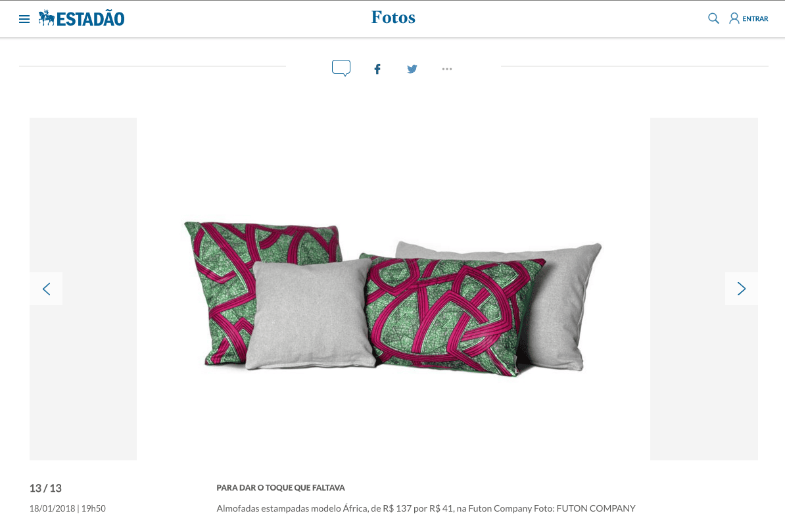Click the Estadão horse emblem
Viewport: 785px width, 532px height.
[x=47, y=18]
